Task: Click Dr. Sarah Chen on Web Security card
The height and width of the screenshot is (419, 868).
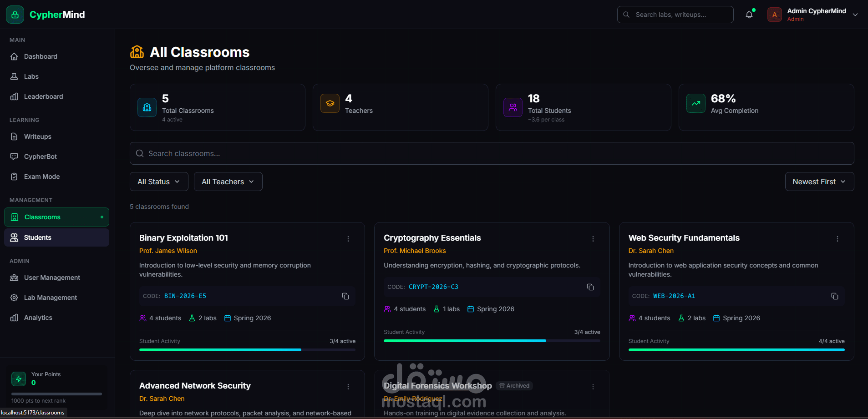Action: 651,251
